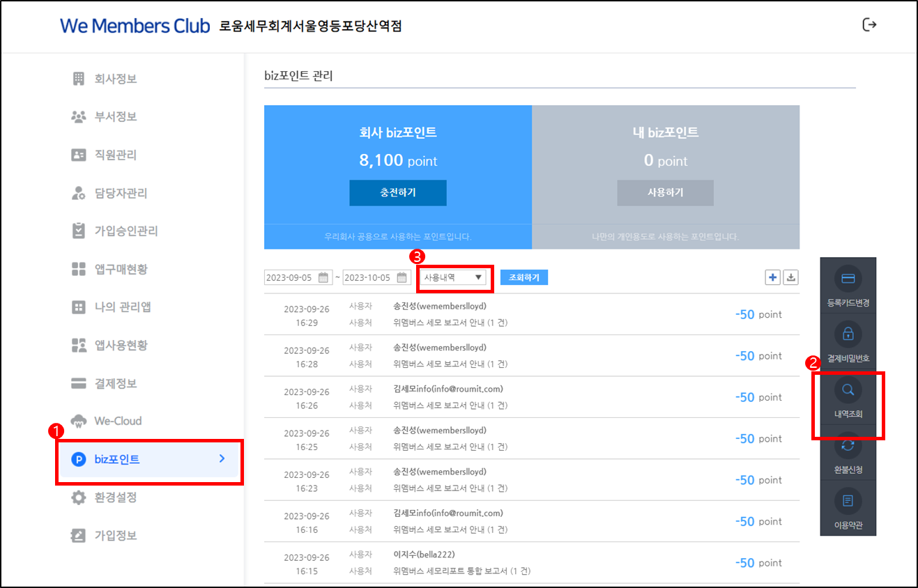
Task: Open the end date calendar picker
Action: (402, 277)
